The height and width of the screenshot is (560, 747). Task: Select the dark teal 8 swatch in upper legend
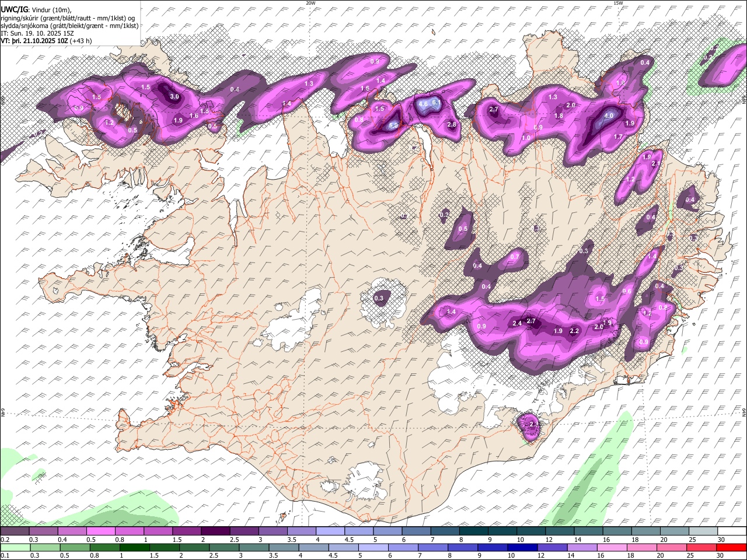pos(474,531)
